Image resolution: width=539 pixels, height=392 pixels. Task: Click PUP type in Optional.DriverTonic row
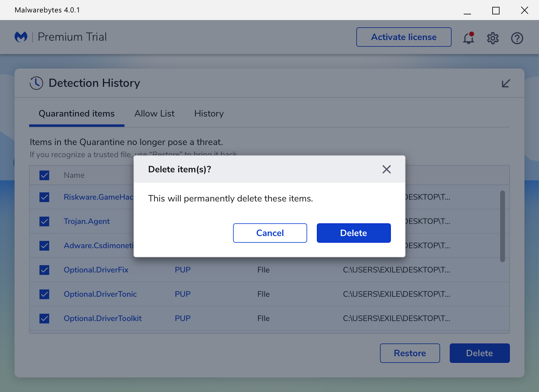183,294
